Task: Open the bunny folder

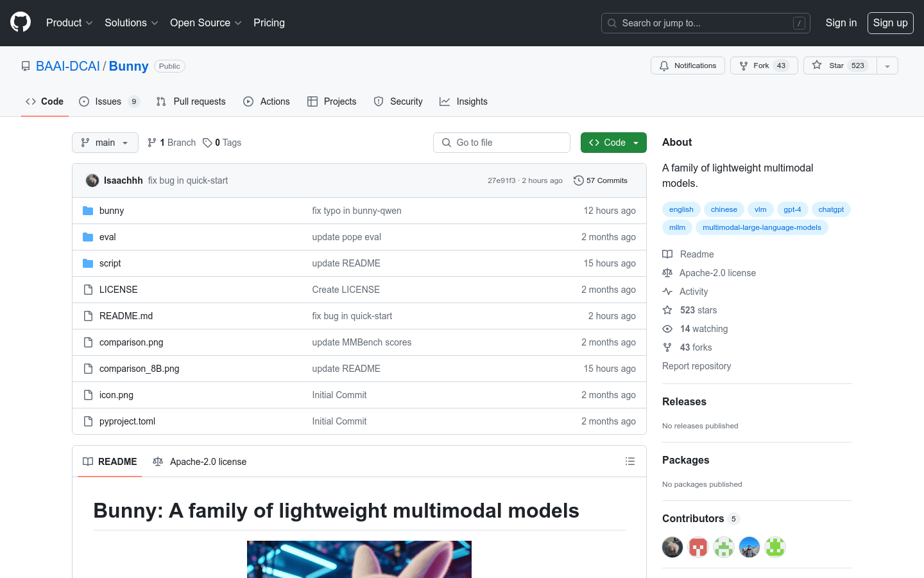Action: coord(112,211)
